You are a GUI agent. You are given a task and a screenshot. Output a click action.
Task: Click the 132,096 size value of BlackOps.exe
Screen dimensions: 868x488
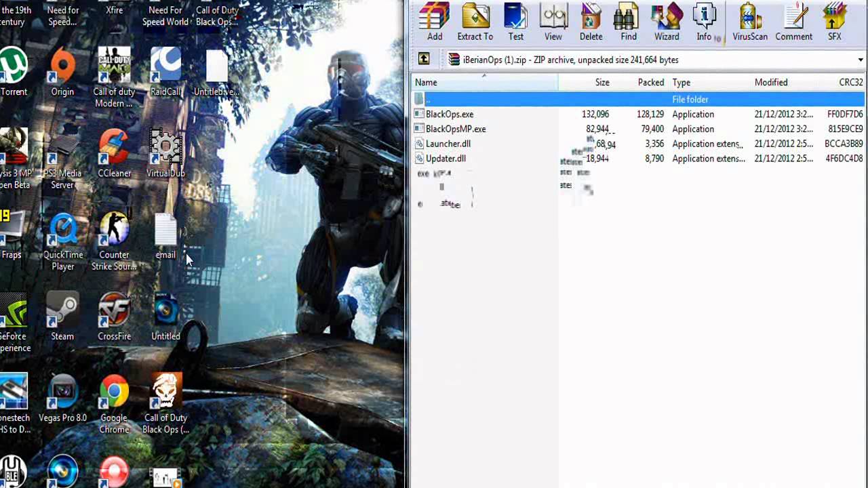click(595, 115)
